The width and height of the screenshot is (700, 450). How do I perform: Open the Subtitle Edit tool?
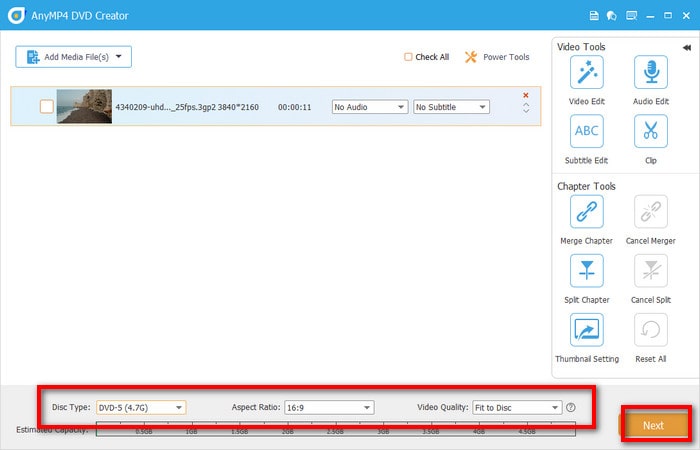(x=586, y=131)
